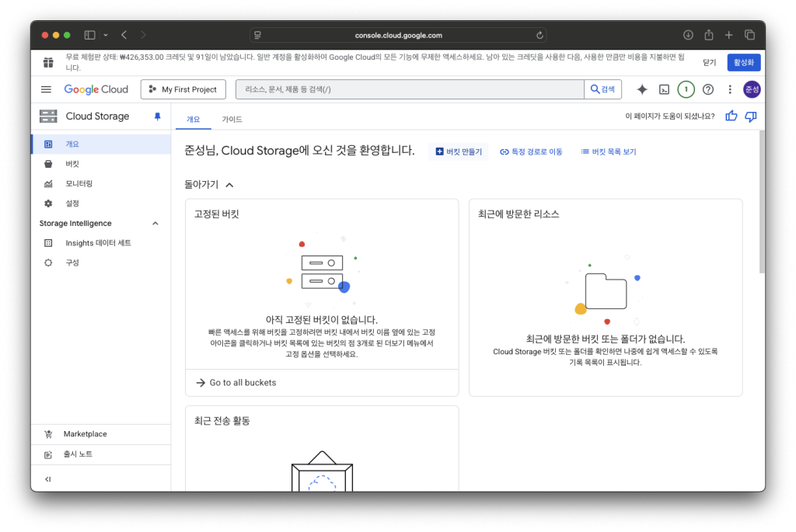Open the Google Cloud hamburger navigation menu
The image size is (796, 532).
(46, 89)
